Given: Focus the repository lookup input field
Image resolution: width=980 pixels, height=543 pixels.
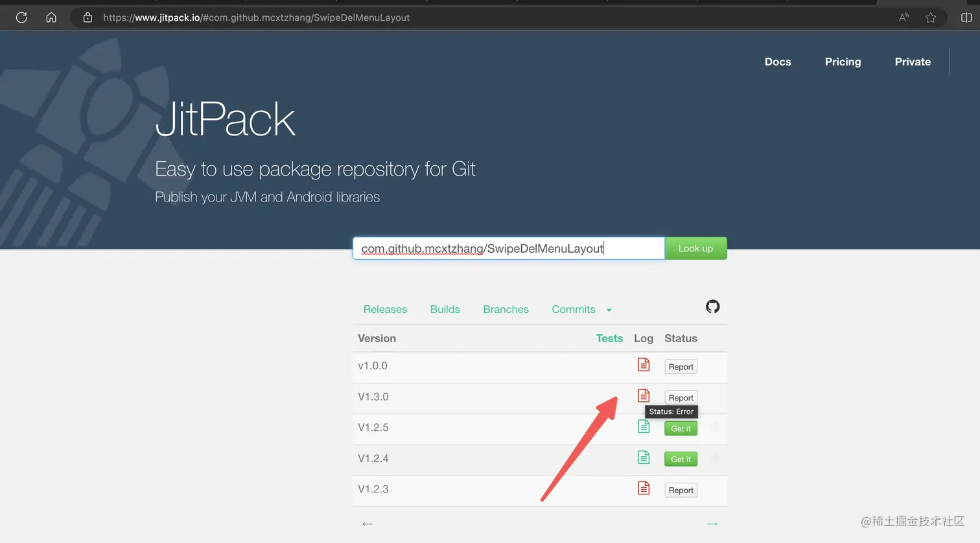Looking at the screenshot, I should coord(509,248).
